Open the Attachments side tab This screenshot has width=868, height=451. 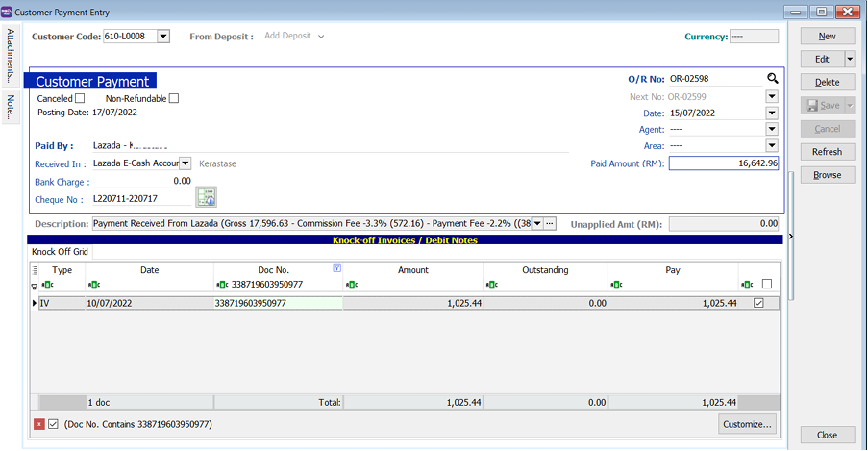[x=11, y=54]
